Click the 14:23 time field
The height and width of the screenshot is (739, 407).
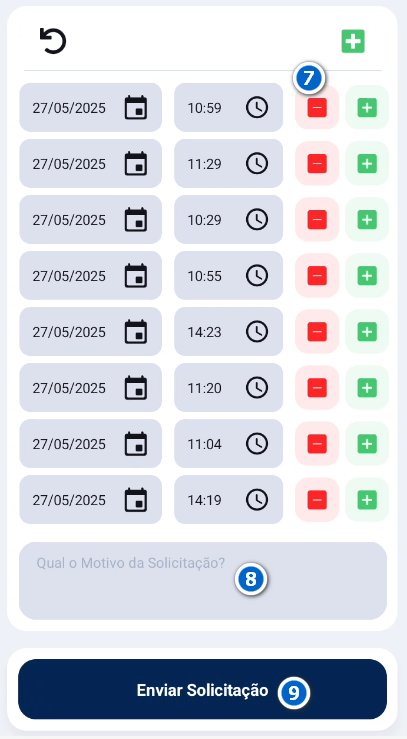pos(228,332)
